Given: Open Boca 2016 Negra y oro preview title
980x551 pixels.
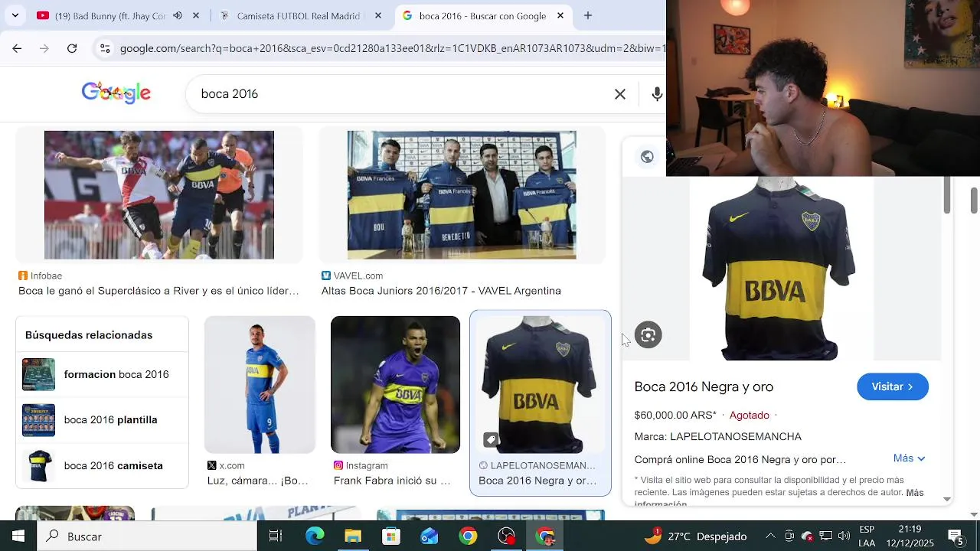Looking at the screenshot, I should pyautogui.click(x=704, y=386).
